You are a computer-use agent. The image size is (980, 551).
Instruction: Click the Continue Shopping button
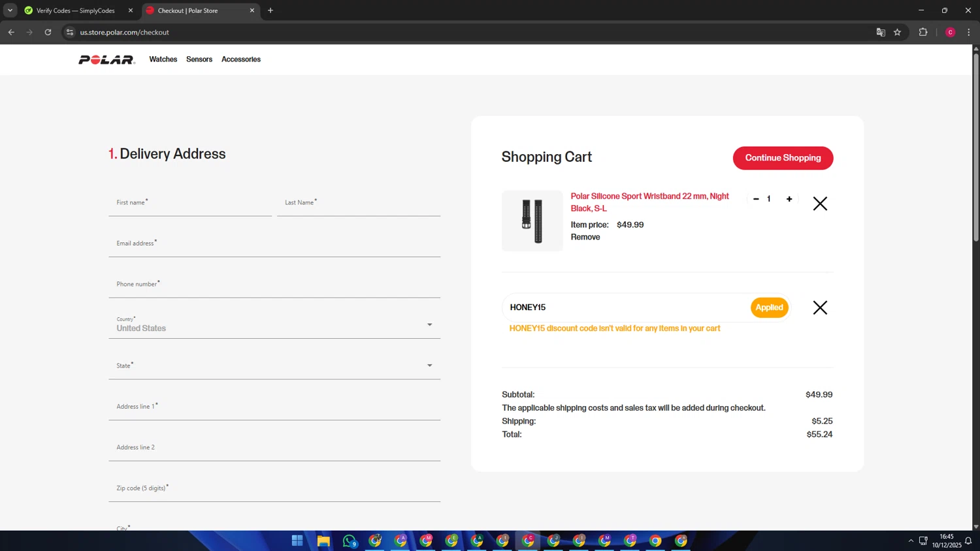pyautogui.click(x=783, y=158)
